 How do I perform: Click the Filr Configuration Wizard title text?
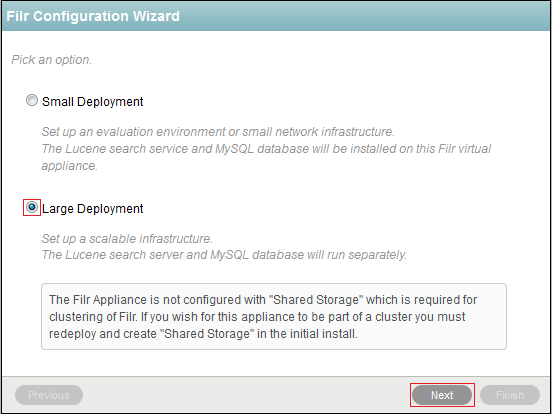coord(93,16)
